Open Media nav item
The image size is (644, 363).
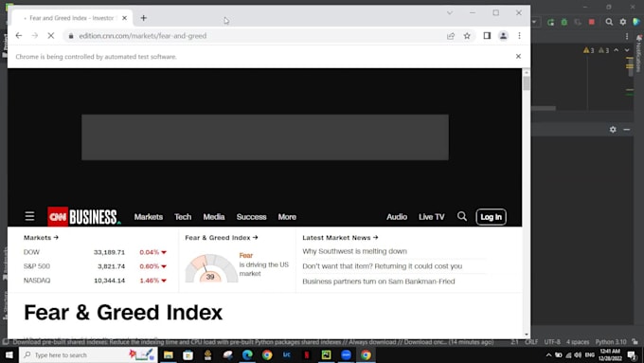point(214,217)
